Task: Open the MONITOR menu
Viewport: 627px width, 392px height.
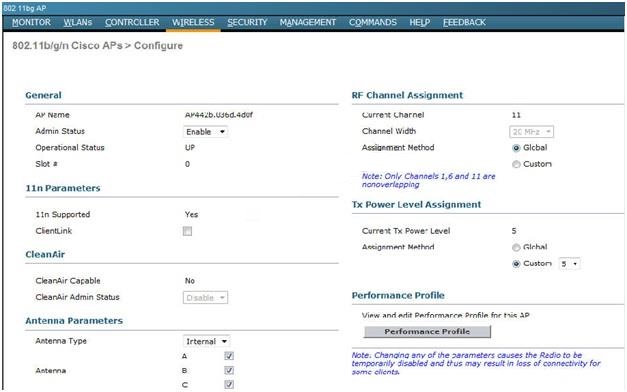Action: 31,22
